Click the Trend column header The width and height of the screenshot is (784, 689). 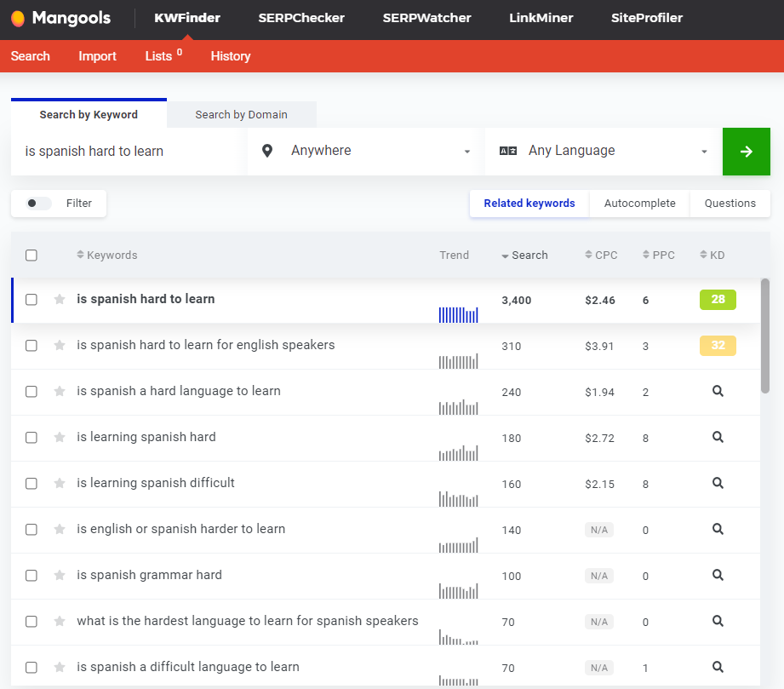454,256
